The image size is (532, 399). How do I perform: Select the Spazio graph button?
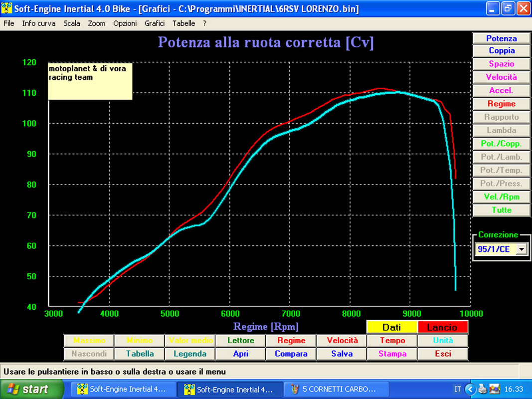tap(501, 64)
